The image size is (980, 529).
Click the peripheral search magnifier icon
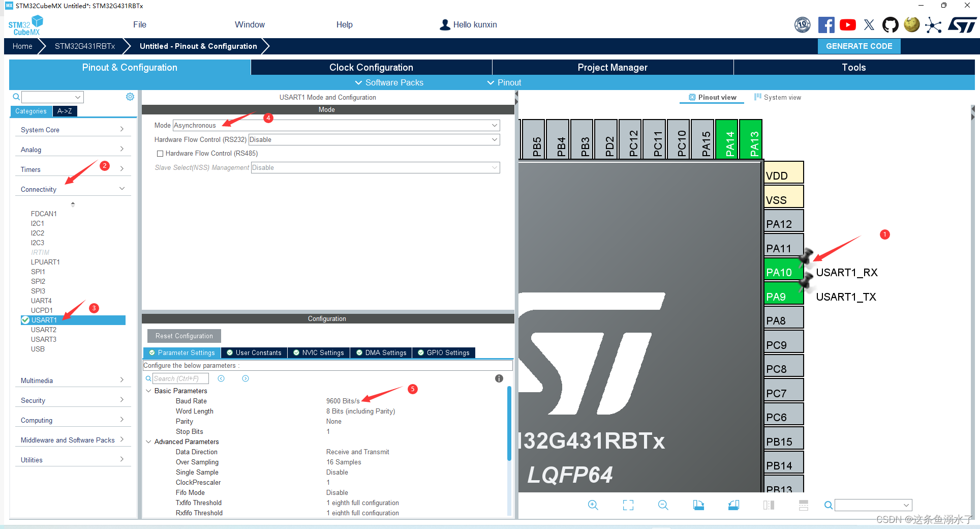click(16, 97)
